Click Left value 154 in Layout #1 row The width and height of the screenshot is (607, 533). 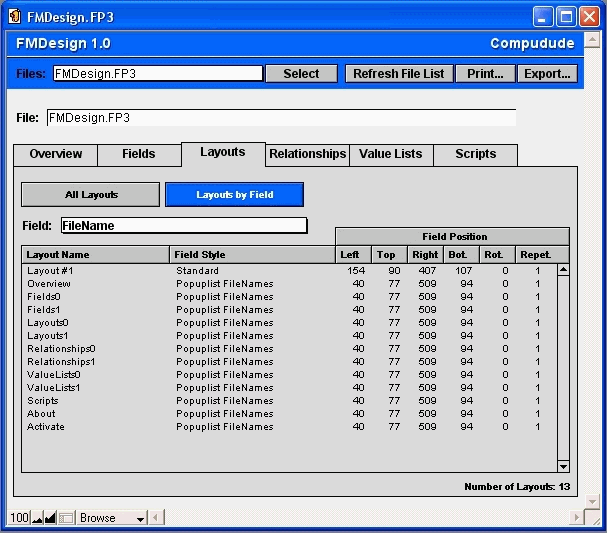point(356,271)
